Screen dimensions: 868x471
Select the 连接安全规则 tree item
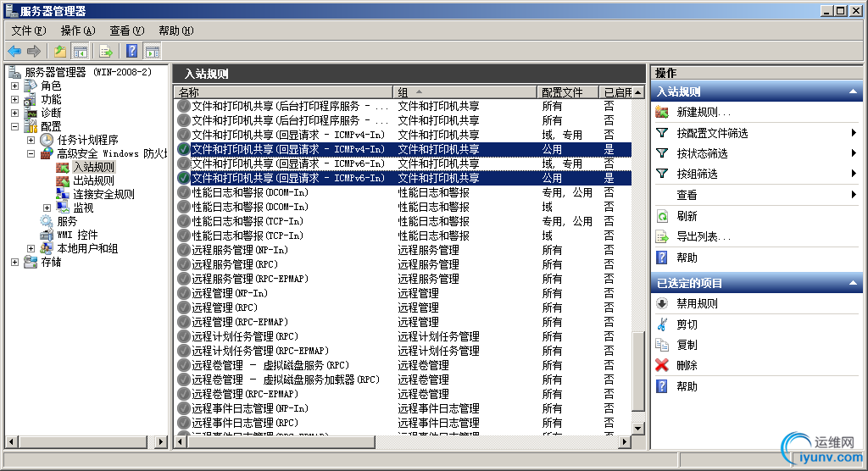pos(103,194)
